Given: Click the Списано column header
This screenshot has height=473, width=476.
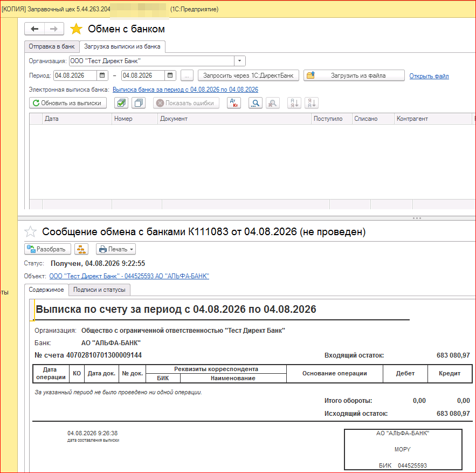Looking at the screenshot, I should coord(373,119).
